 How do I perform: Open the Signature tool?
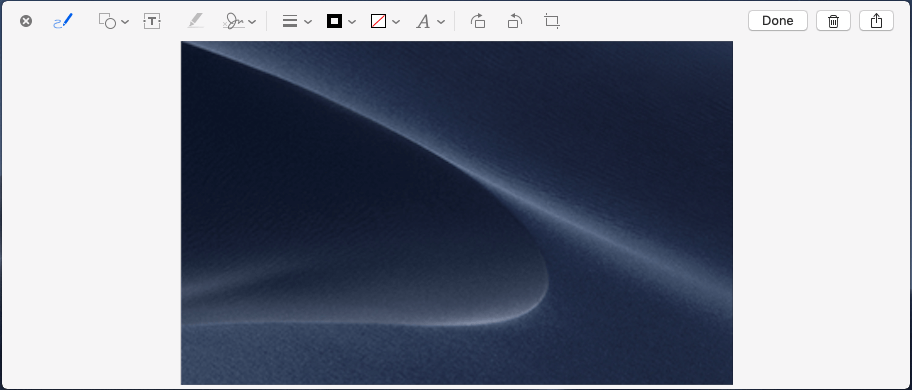[x=233, y=22]
